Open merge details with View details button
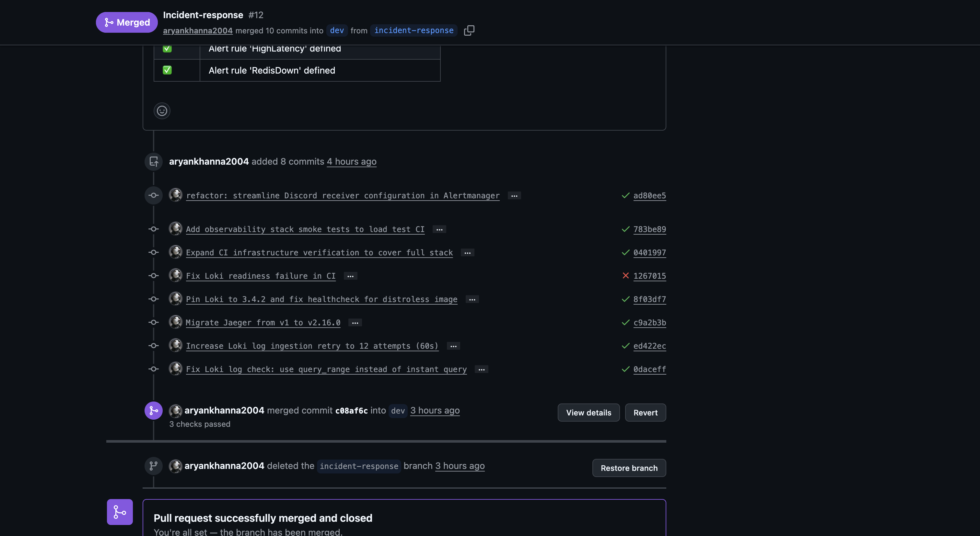The height and width of the screenshot is (536, 980). (x=588, y=412)
